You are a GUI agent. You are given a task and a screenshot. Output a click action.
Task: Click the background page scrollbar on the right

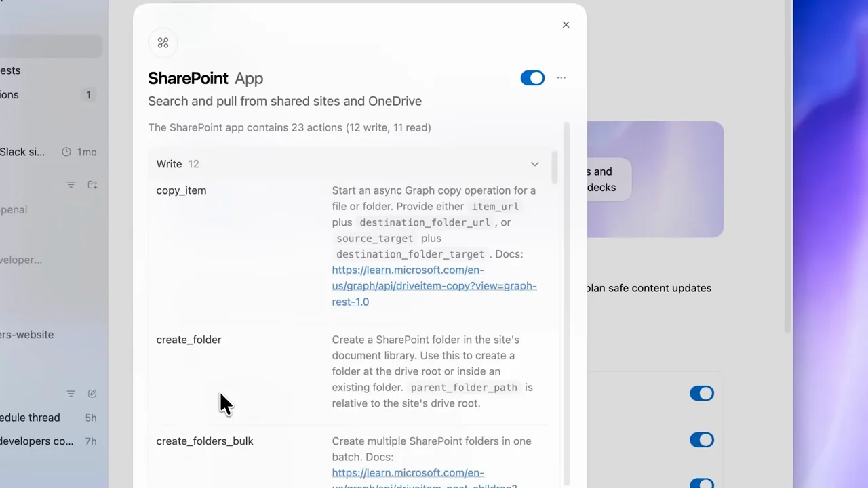click(788, 166)
